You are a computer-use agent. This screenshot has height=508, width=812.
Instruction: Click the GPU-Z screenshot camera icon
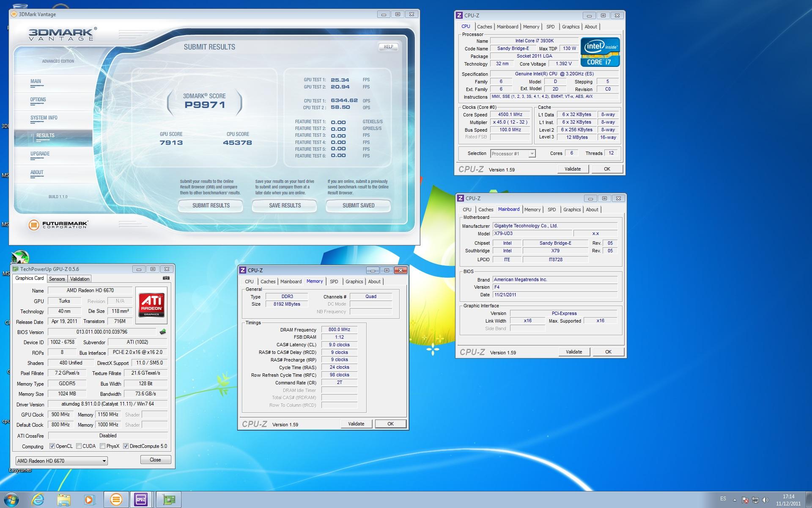(x=166, y=278)
